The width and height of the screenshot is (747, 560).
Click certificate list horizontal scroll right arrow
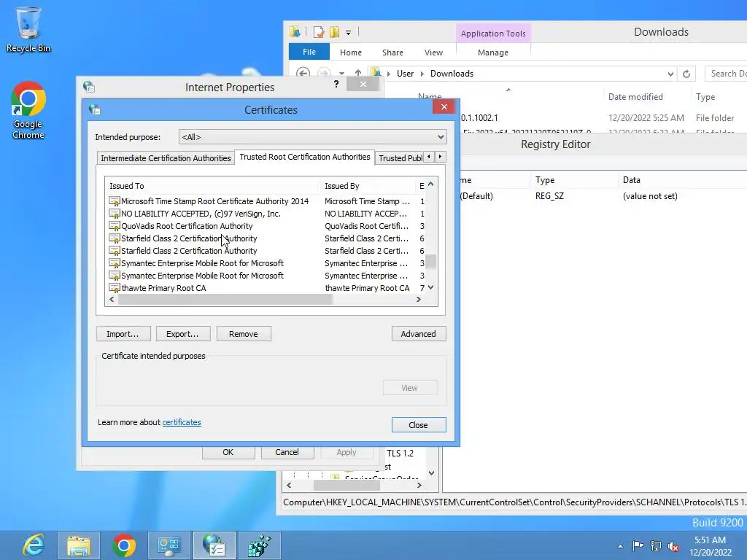pos(418,300)
